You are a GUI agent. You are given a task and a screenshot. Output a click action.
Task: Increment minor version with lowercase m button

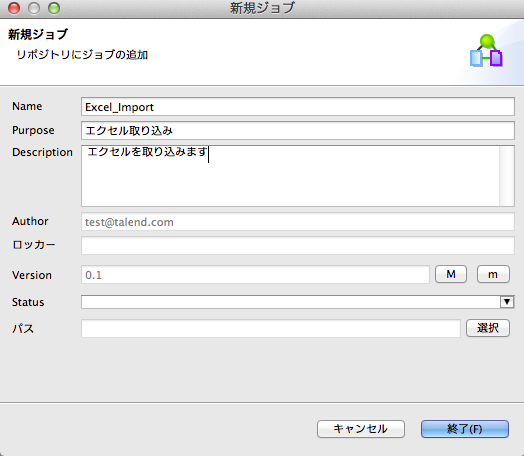click(493, 274)
